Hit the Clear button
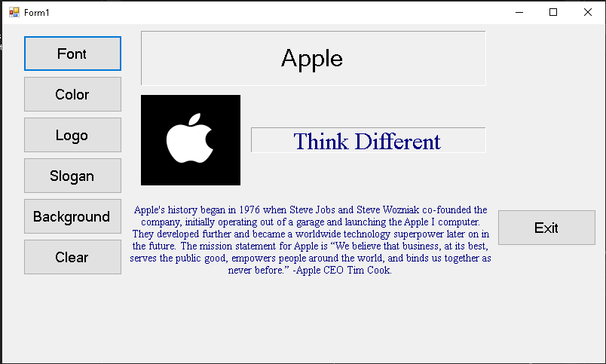This screenshot has width=606, height=364. 72,257
